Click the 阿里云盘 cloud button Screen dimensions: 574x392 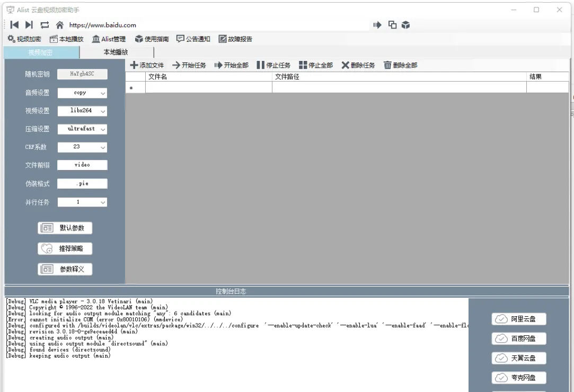pyautogui.click(x=518, y=319)
